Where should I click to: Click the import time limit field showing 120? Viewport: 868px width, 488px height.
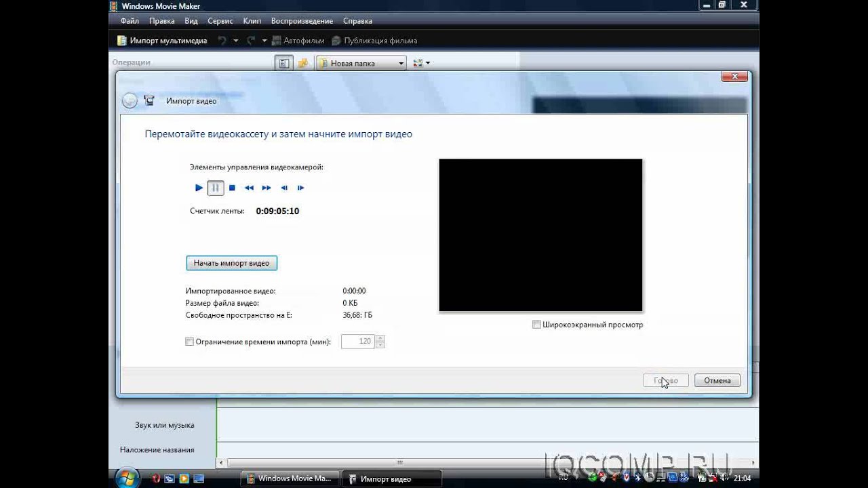[x=358, y=342]
